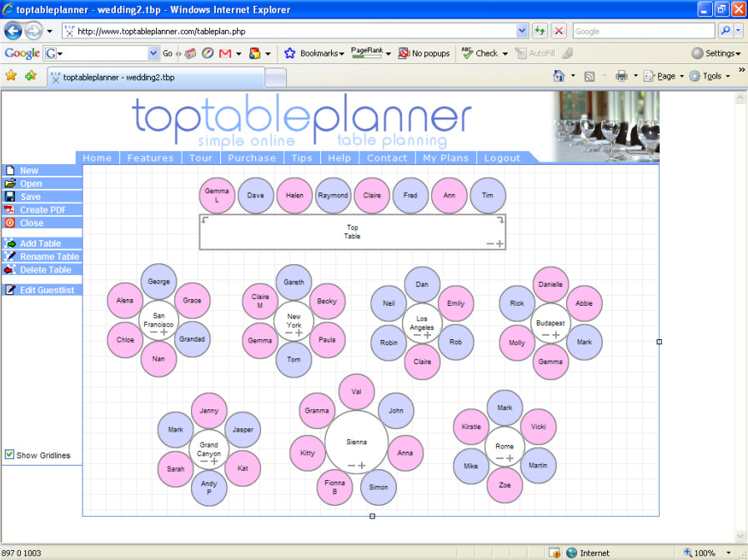Click the Favorites star icon
The image size is (748, 560).
(11, 75)
